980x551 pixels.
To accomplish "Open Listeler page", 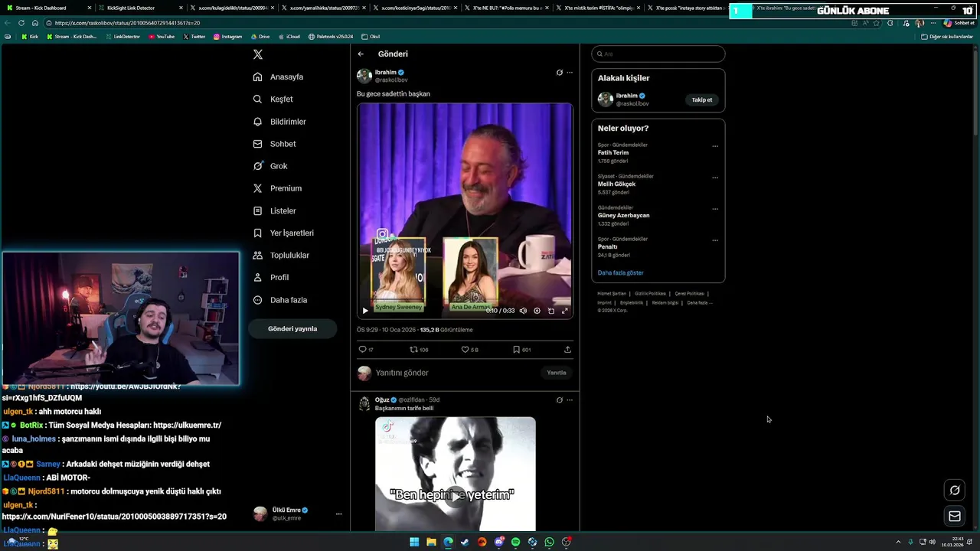I will pos(274,210).
